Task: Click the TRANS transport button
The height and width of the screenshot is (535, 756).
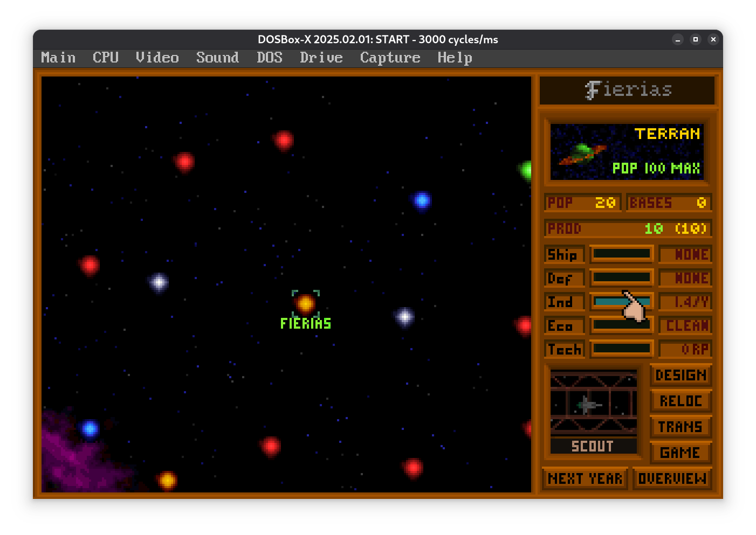Action: click(681, 427)
